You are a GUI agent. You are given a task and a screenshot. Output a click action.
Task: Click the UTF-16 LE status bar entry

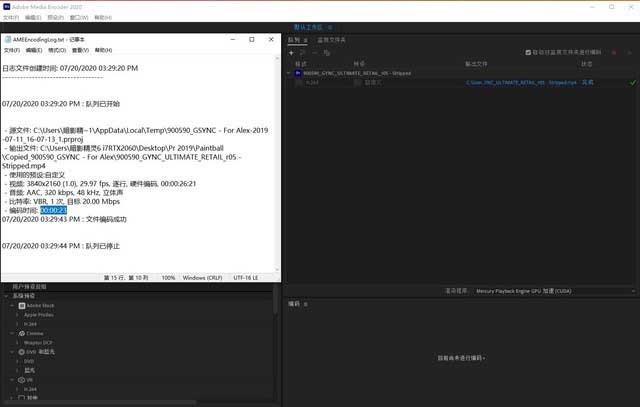click(x=246, y=278)
